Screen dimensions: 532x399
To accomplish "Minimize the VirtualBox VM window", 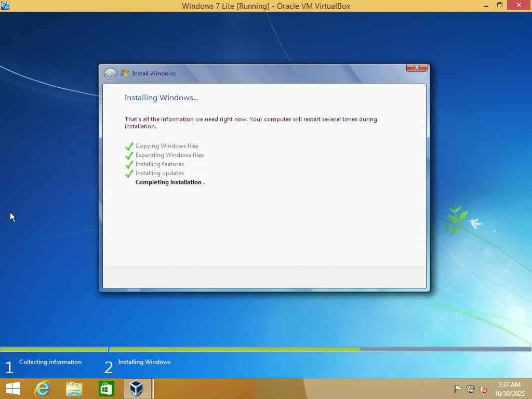I will pos(486,5).
